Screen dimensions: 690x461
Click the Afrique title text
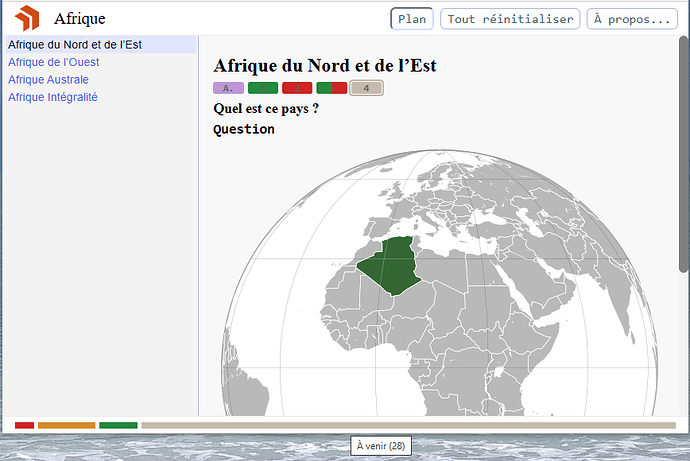pos(80,19)
